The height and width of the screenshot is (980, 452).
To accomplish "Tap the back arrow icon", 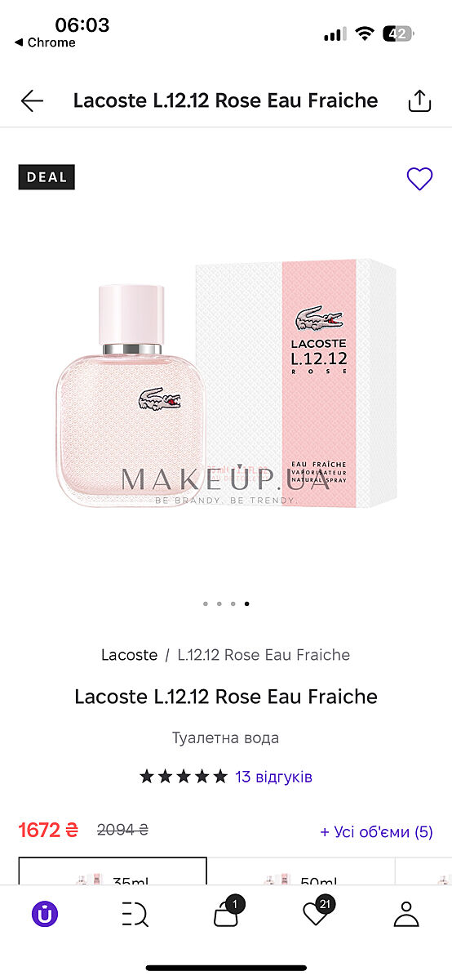I will click(32, 100).
